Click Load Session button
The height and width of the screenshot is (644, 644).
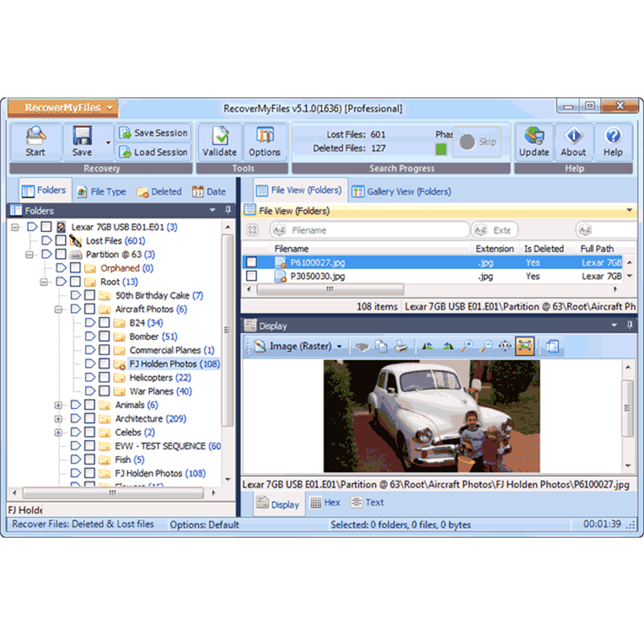[x=155, y=152]
